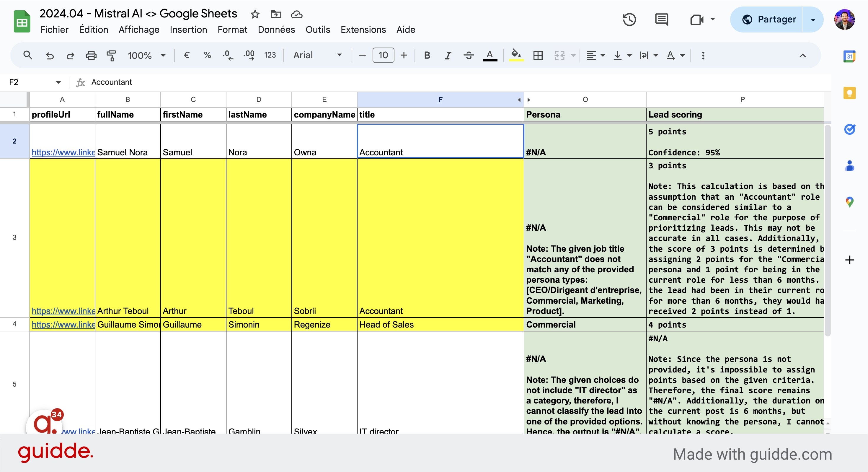Image resolution: width=868 pixels, height=472 pixels.
Task: Open Google Keep side panel icon
Action: 849,93
